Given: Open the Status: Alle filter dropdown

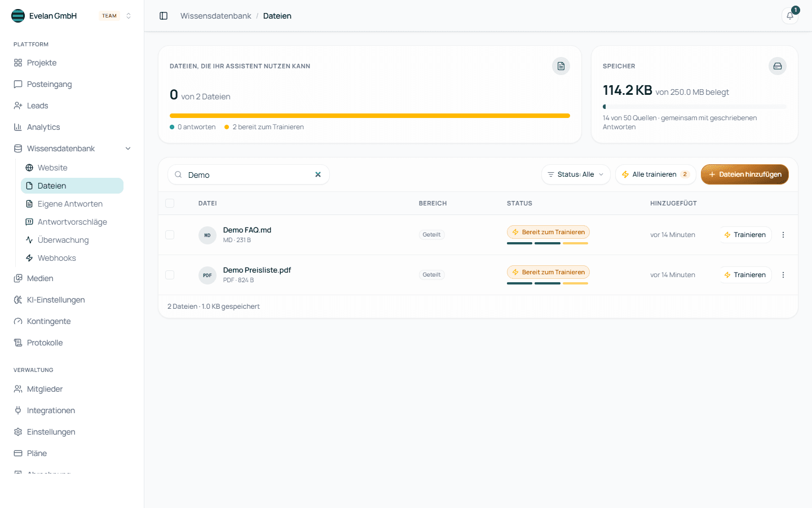Looking at the screenshot, I should [x=576, y=174].
